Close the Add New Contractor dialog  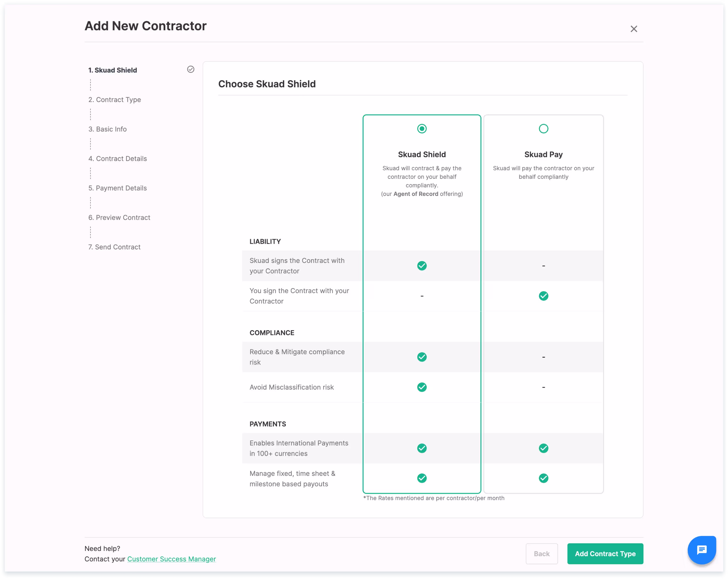633,29
